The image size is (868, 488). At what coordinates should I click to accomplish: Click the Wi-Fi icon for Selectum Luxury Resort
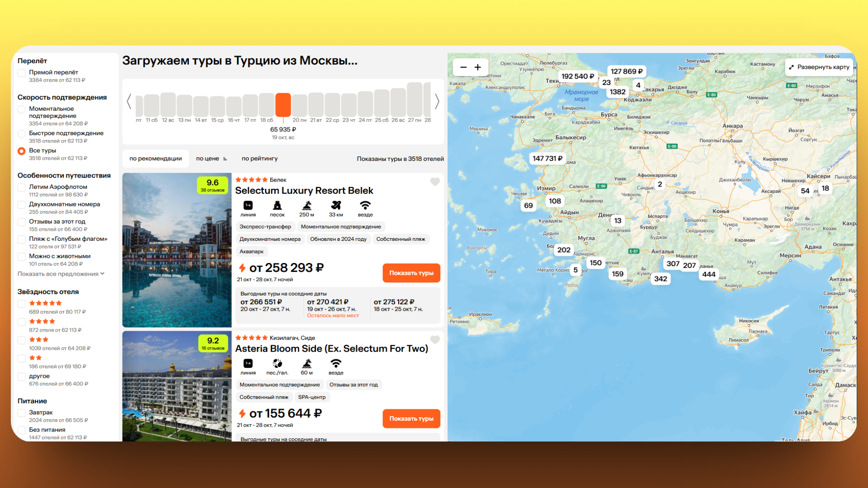click(365, 205)
